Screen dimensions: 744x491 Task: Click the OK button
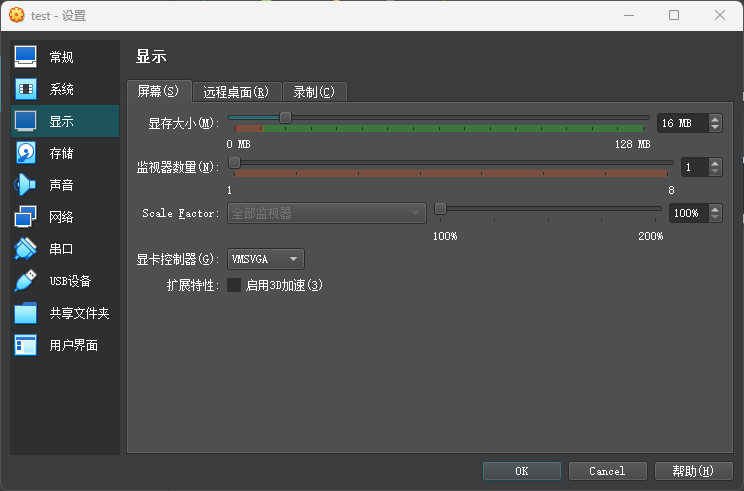click(x=521, y=470)
